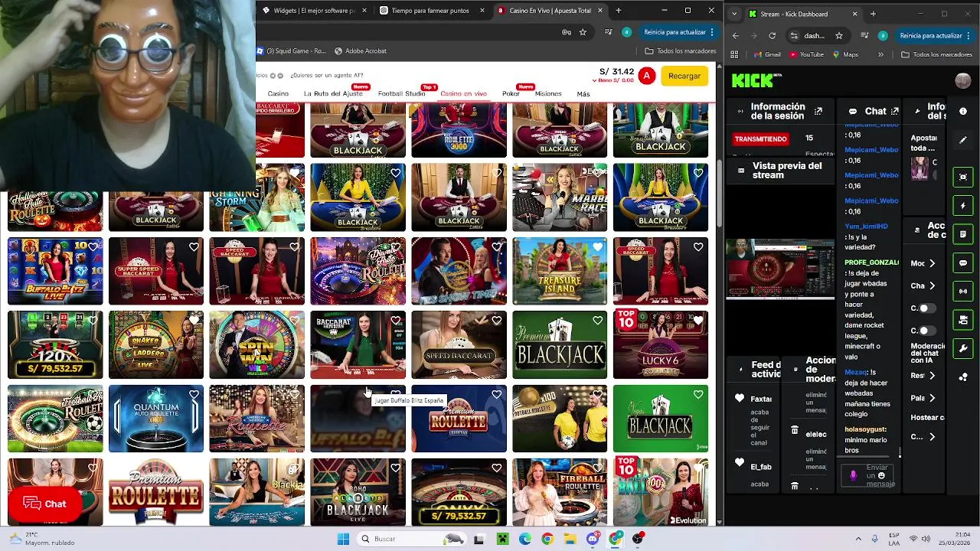Click the wrench icon in Kick sidebar
Image resolution: width=980 pixels, height=551 pixels.
[x=963, y=348]
